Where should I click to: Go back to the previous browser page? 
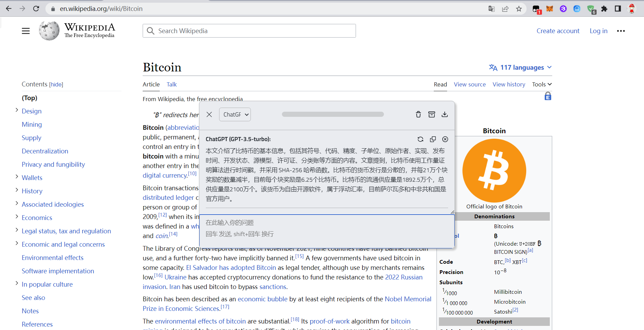[9, 9]
